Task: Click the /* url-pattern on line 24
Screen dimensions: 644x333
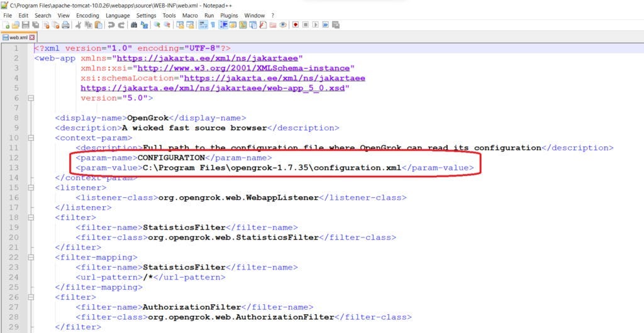Action: pyautogui.click(x=147, y=277)
